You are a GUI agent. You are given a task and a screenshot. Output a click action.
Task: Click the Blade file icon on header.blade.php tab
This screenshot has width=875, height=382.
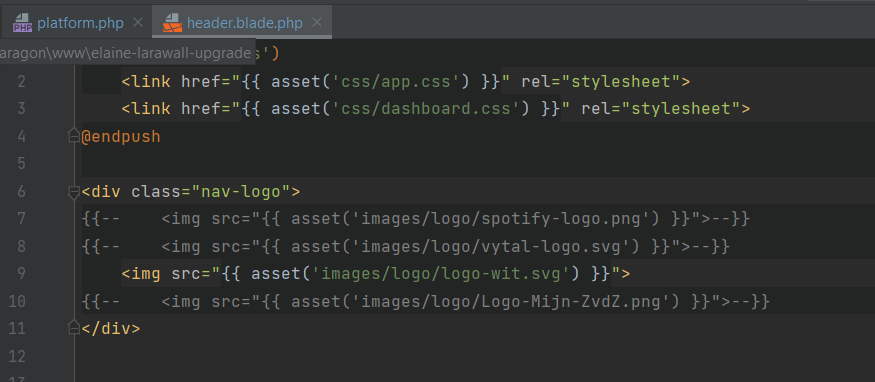(172, 23)
